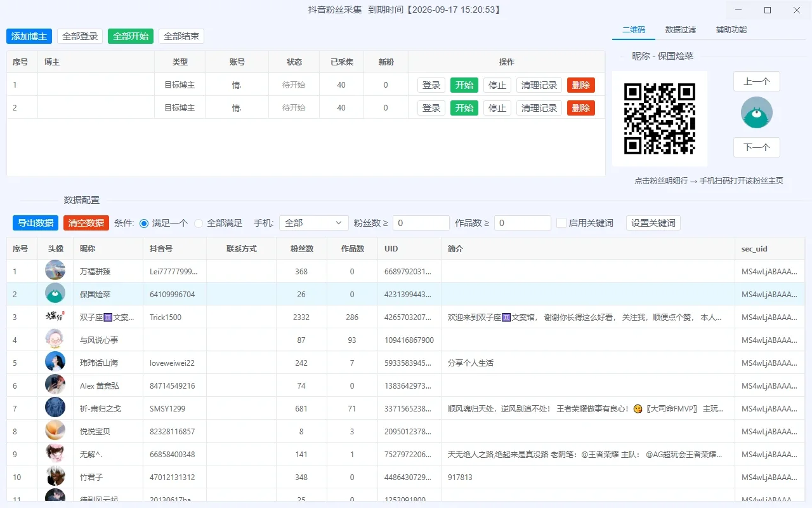Click avatar in 保国烩菜 row
Screen dimensions: 812x508
(x=55, y=294)
